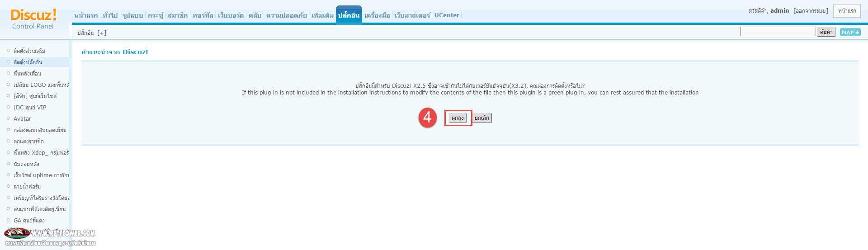Select ติดตั้งปลั๊กอิน in the sidebar
This screenshot has width=868, height=250.
tap(28, 62)
